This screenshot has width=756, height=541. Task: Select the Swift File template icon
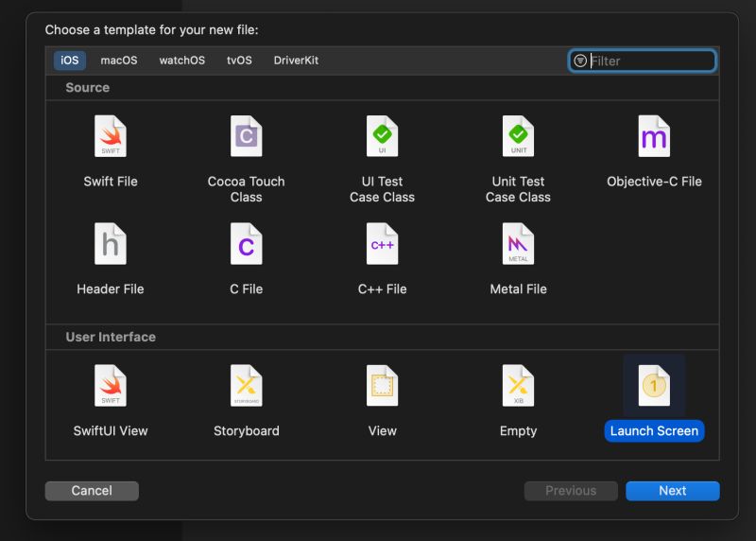click(111, 136)
